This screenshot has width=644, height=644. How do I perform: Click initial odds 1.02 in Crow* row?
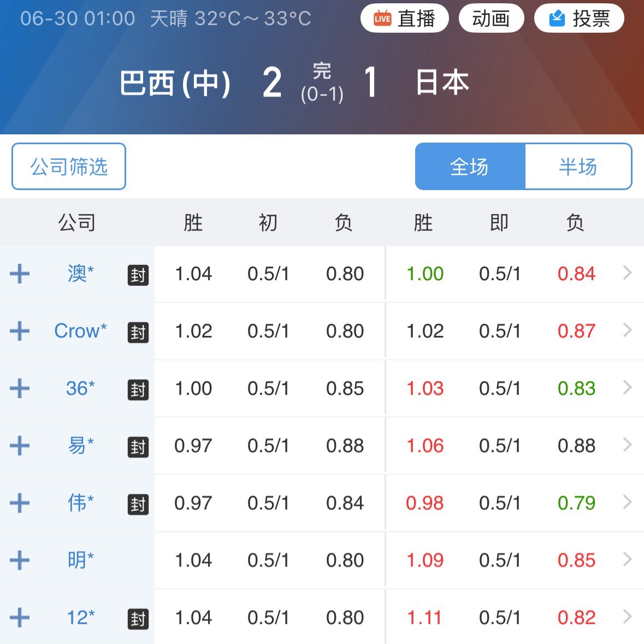click(193, 331)
